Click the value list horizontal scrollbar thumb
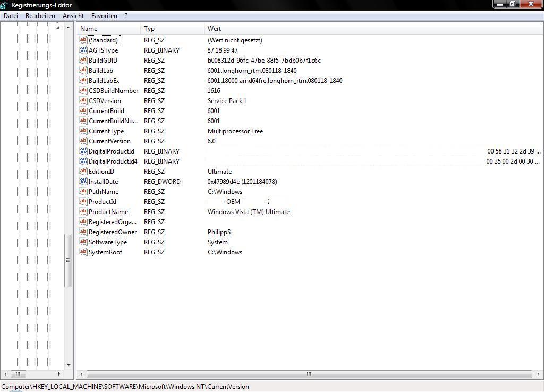This screenshot has height=392, width=544. click(309, 374)
